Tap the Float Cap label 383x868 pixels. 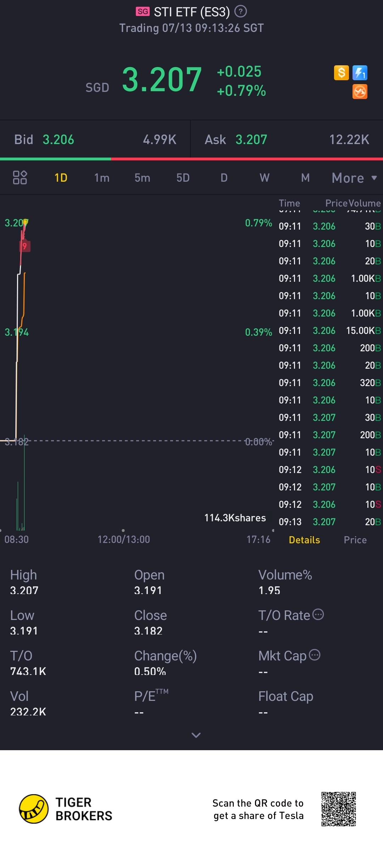coord(286,697)
